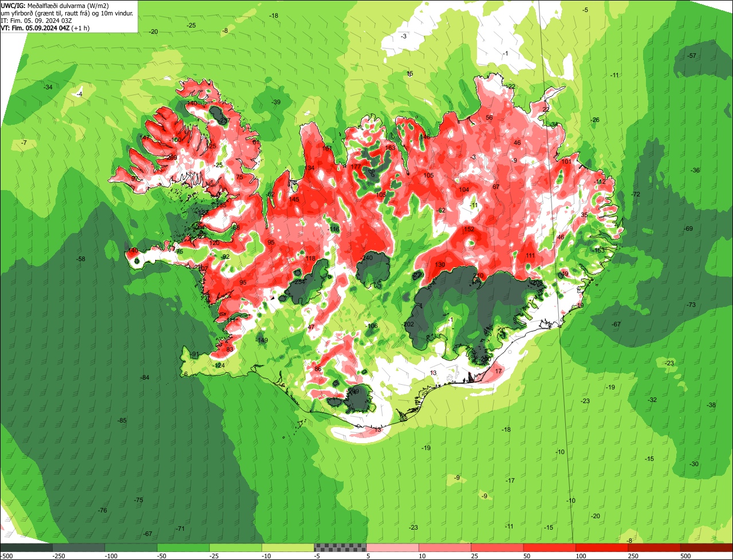Click the '-72' value on the map

pos(636,195)
